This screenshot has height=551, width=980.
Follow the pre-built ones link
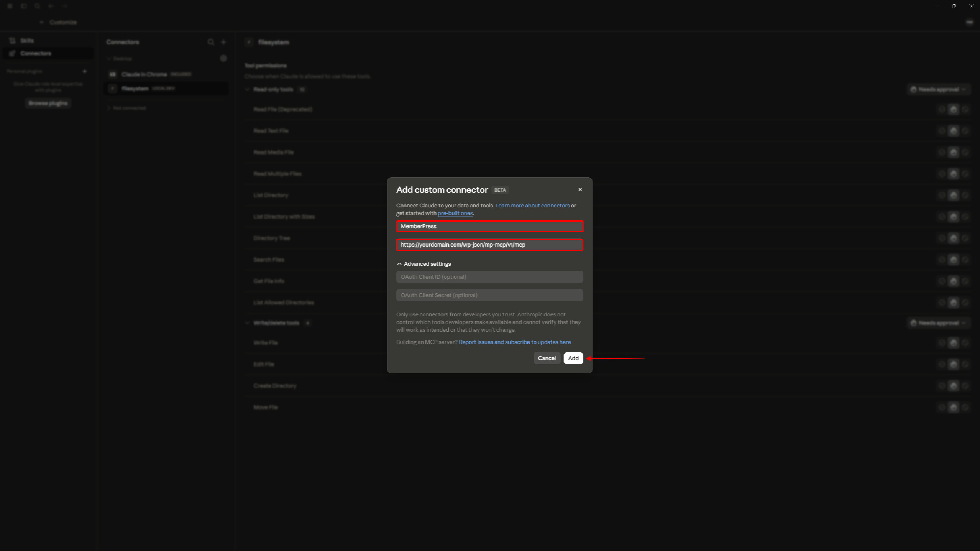455,213
